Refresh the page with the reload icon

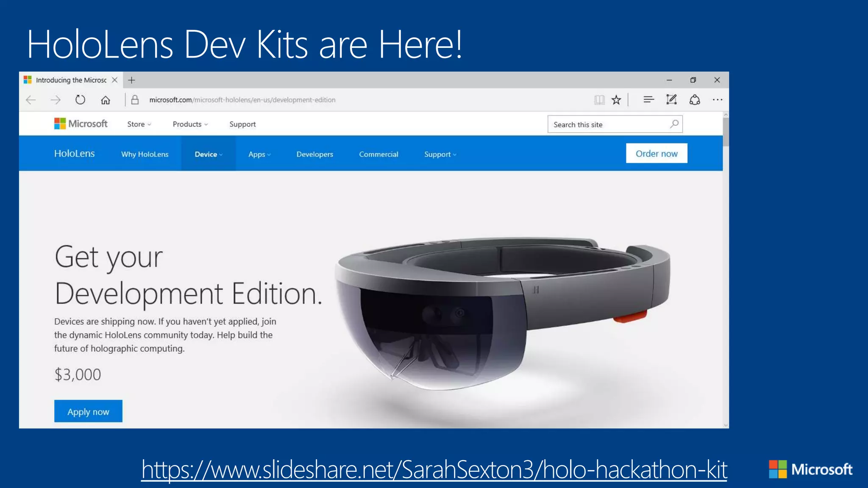click(80, 100)
